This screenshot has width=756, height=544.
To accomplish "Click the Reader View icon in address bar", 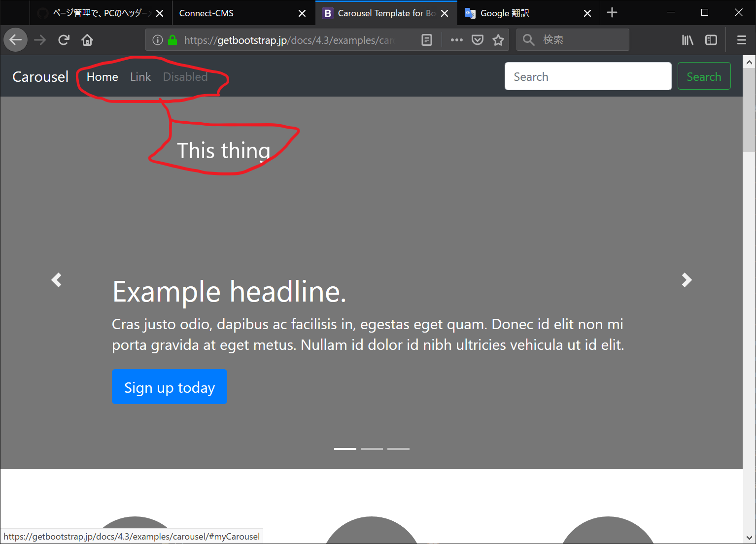I will pyautogui.click(x=427, y=40).
